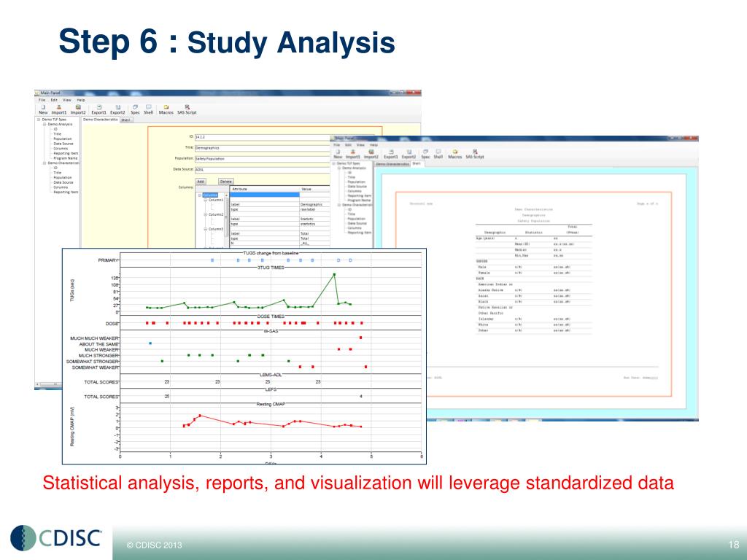Open Macros in the Demographics form window toolbar
747x560 pixels.
pyautogui.click(x=166, y=110)
